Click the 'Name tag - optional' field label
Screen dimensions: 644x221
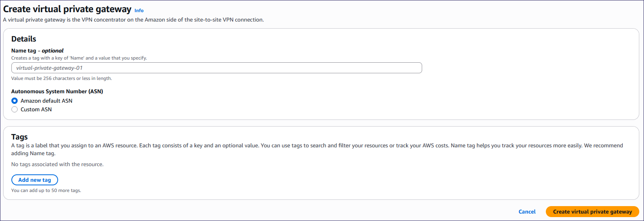[37, 51]
